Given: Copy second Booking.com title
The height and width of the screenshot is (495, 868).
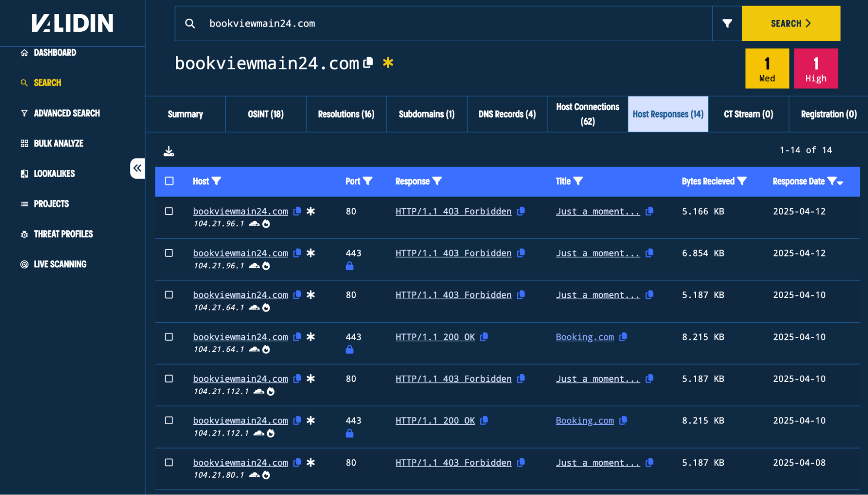Looking at the screenshot, I should click(624, 420).
